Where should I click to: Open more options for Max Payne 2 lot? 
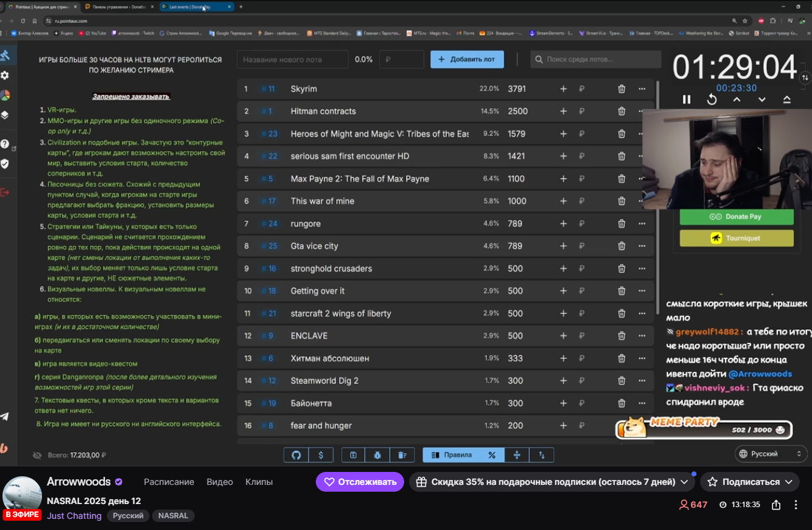[x=642, y=179]
